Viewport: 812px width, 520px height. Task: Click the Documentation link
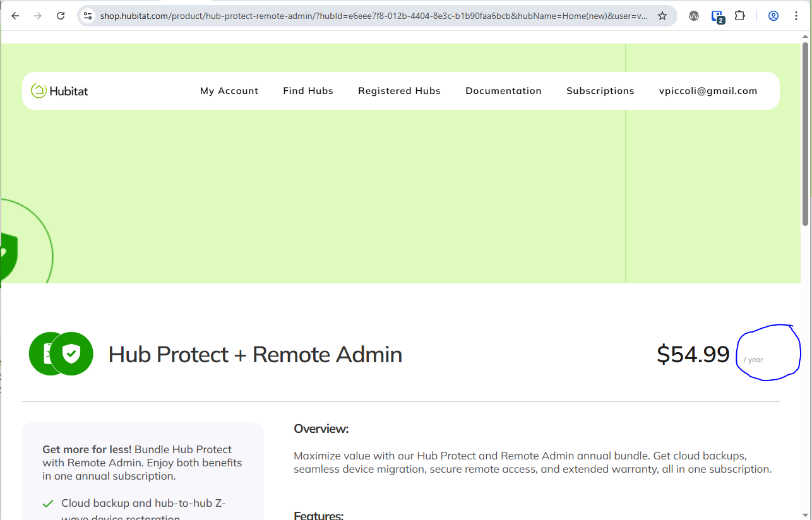503,90
